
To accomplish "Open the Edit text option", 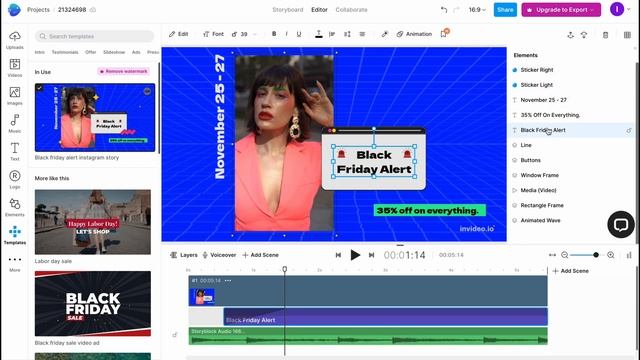I will click(x=179, y=34).
